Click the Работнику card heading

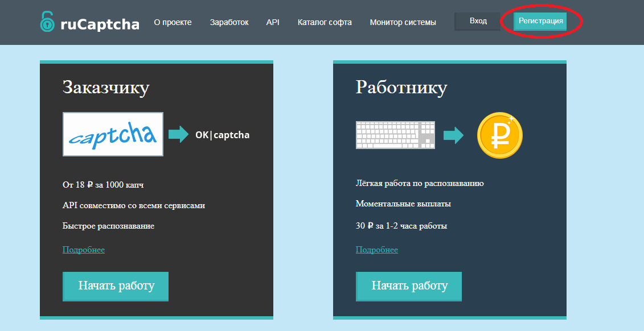tap(401, 88)
